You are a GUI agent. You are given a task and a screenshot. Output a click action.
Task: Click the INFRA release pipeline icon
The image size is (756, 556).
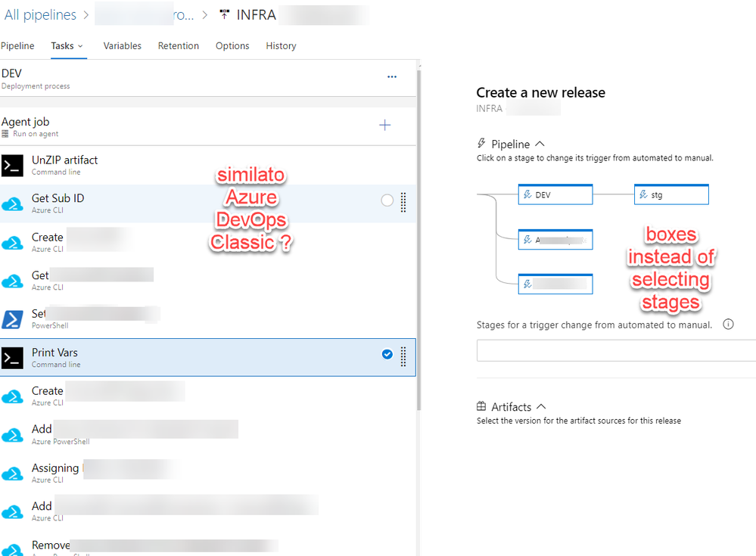[224, 14]
